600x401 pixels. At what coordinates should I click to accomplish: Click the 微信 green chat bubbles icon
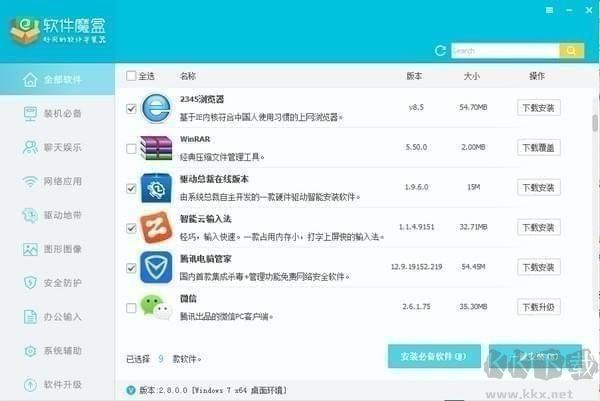(x=156, y=307)
